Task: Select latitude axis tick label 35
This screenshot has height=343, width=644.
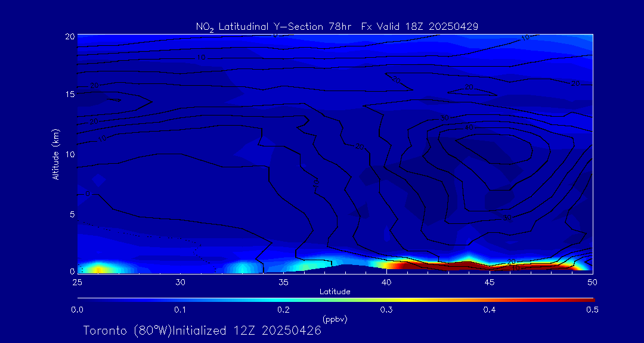Action: tap(283, 282)
